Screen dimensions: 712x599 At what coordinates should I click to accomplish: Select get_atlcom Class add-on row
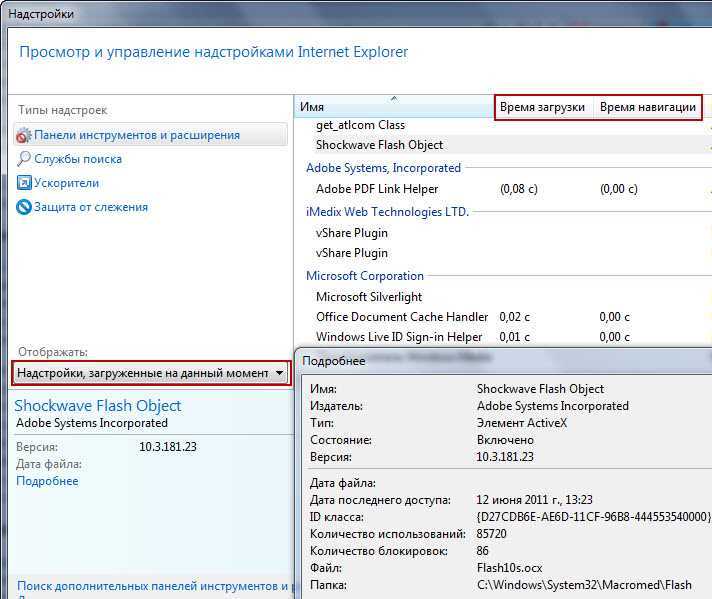pos(360,125)
